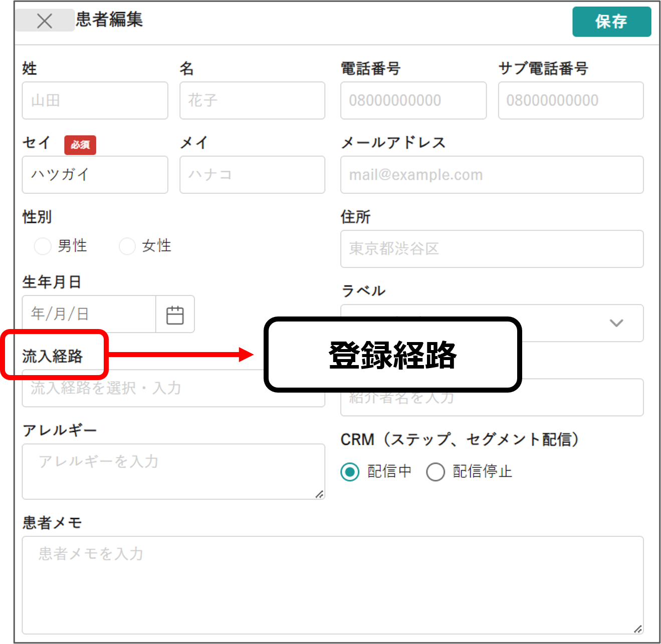The height and width of the screenshot is (644, 661).
Task: Click inside the アレルギー text area
Action: pyautogui.click(x=173, y=472)
